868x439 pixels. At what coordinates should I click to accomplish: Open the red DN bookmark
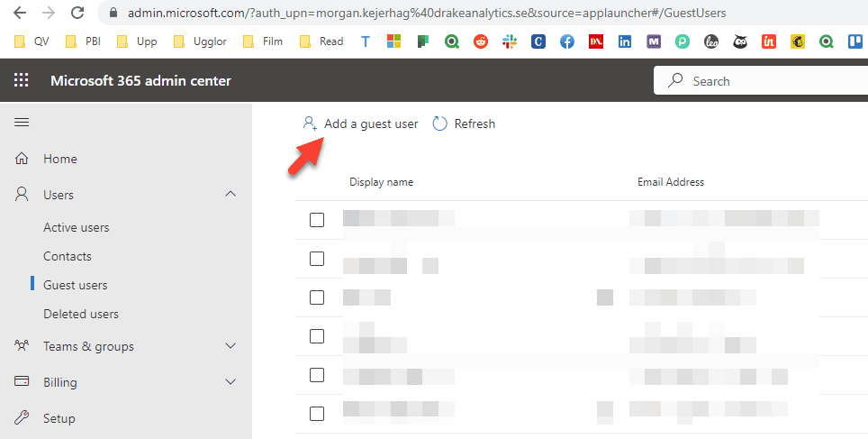(x=596, y=41)
